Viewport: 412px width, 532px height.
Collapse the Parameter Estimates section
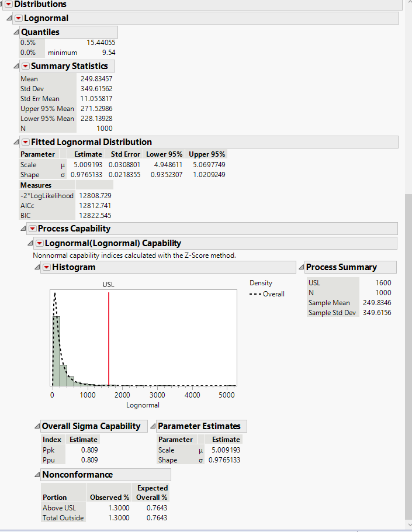pos(153,426)
